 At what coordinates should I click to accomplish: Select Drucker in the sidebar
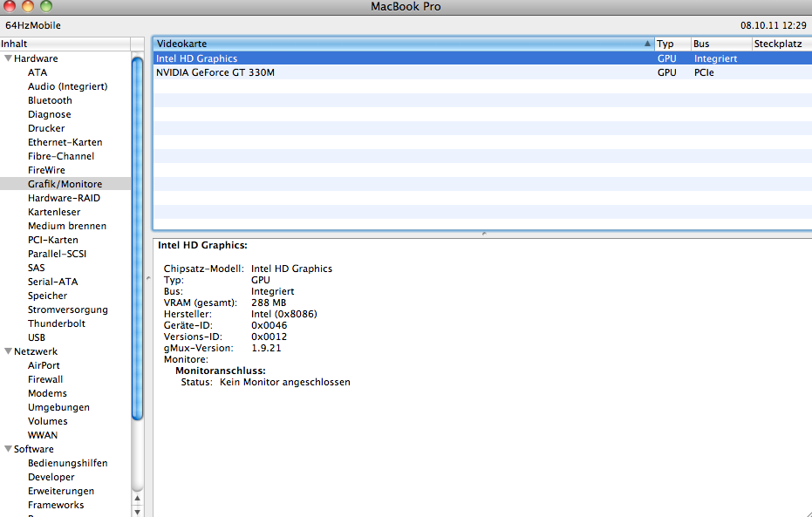(46, 128)
